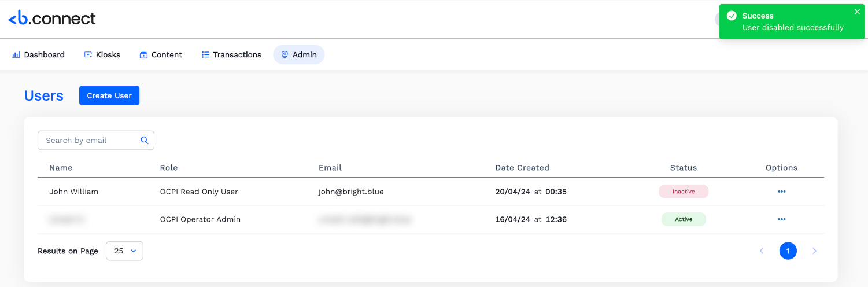The image size is (868, 287).
Task: Go to the previous page arrow
Action: 762,251
